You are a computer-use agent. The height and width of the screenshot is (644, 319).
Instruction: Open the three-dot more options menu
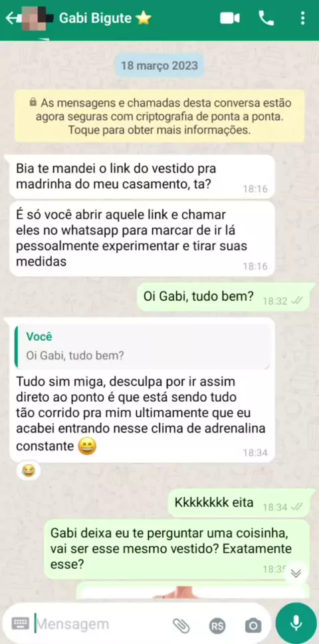click(302, 19)
